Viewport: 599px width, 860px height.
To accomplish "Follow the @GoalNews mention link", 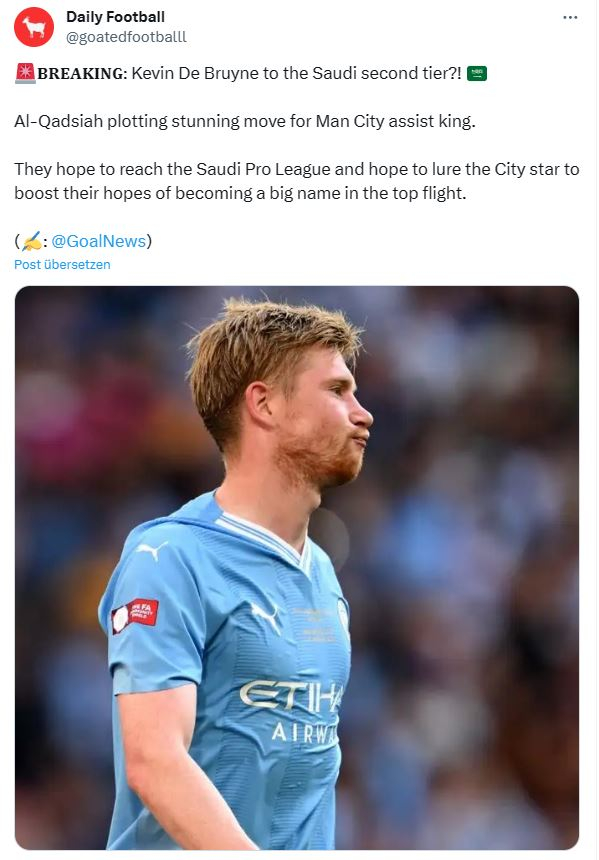I will coord(99,241).
